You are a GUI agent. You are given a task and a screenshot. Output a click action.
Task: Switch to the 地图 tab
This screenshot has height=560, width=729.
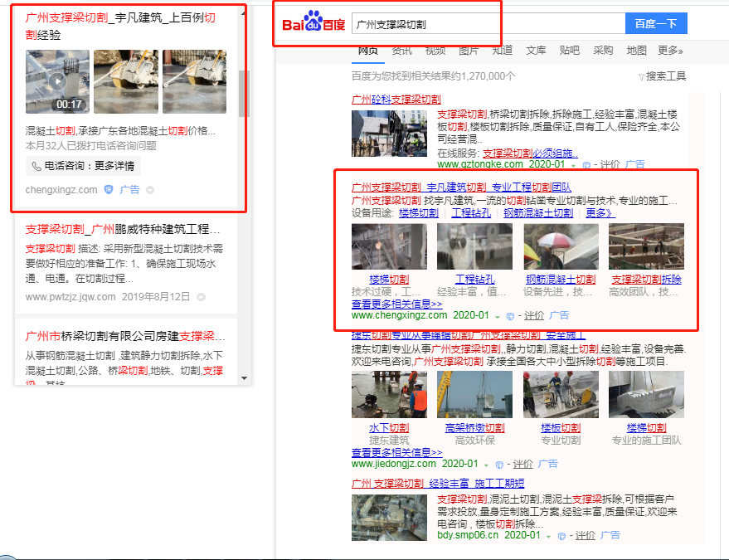tap(636, 51)
